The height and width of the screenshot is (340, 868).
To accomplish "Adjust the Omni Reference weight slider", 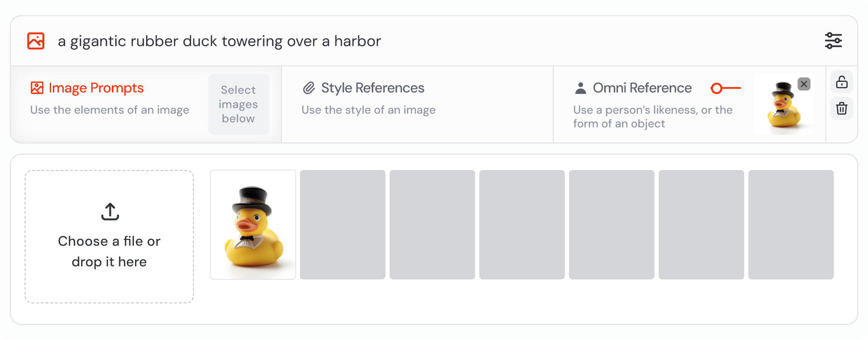I will point(726,88).
